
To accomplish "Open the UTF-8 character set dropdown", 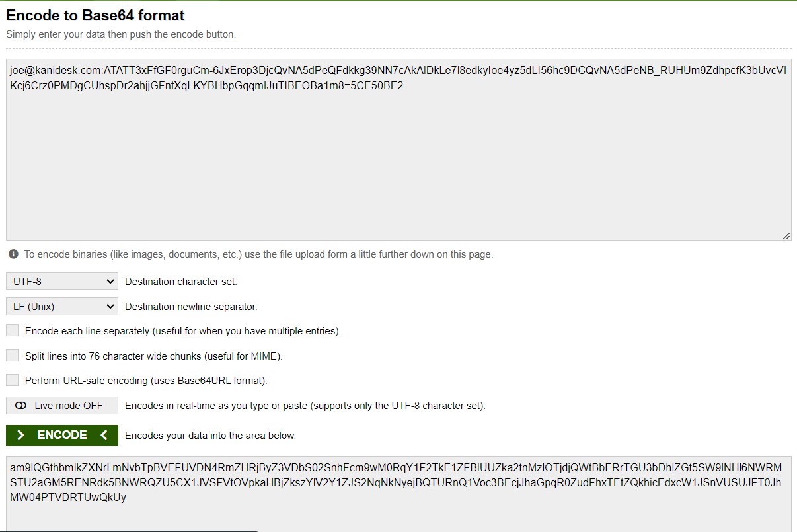I will (x=62, y=282).
